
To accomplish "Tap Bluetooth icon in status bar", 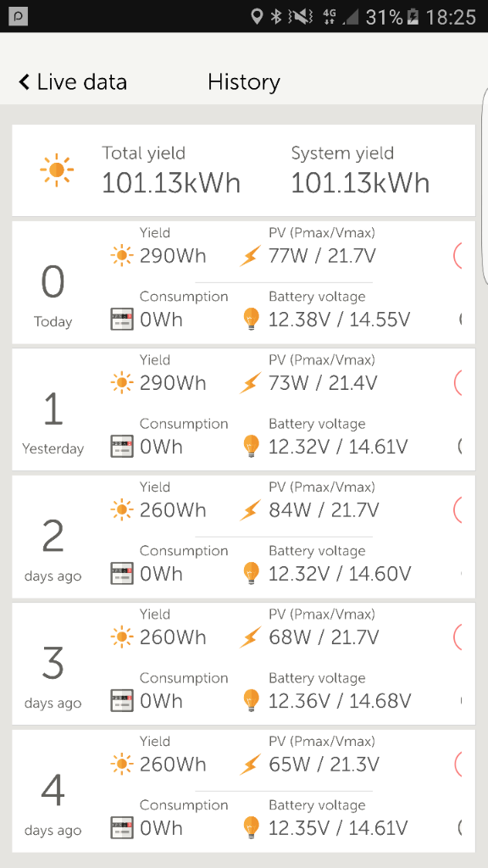I will pos(276,17).
